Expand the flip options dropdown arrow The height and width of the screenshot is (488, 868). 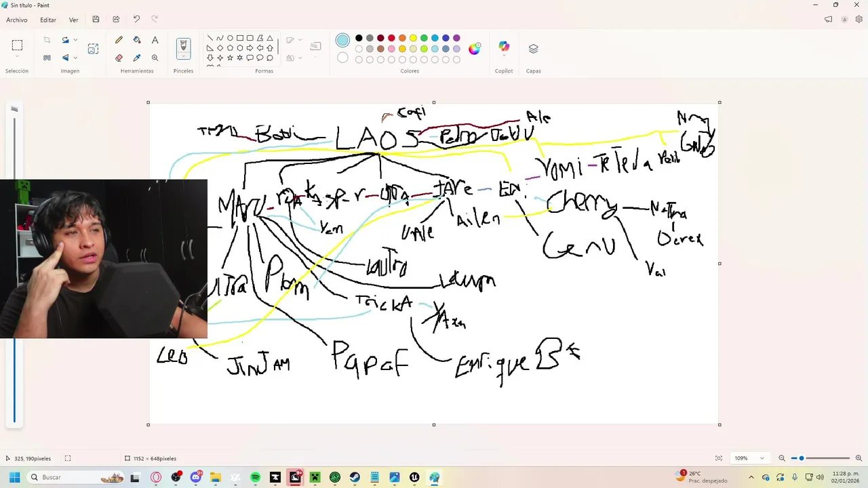75,58
